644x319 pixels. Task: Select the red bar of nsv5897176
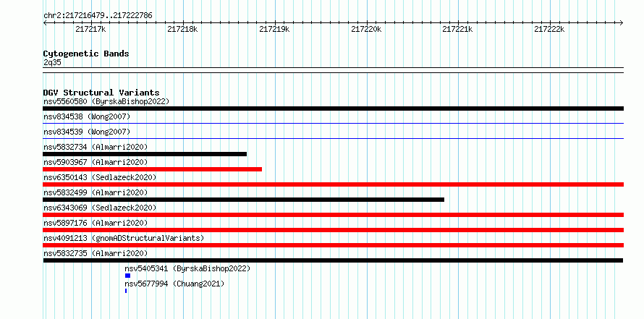click(333, 230)
